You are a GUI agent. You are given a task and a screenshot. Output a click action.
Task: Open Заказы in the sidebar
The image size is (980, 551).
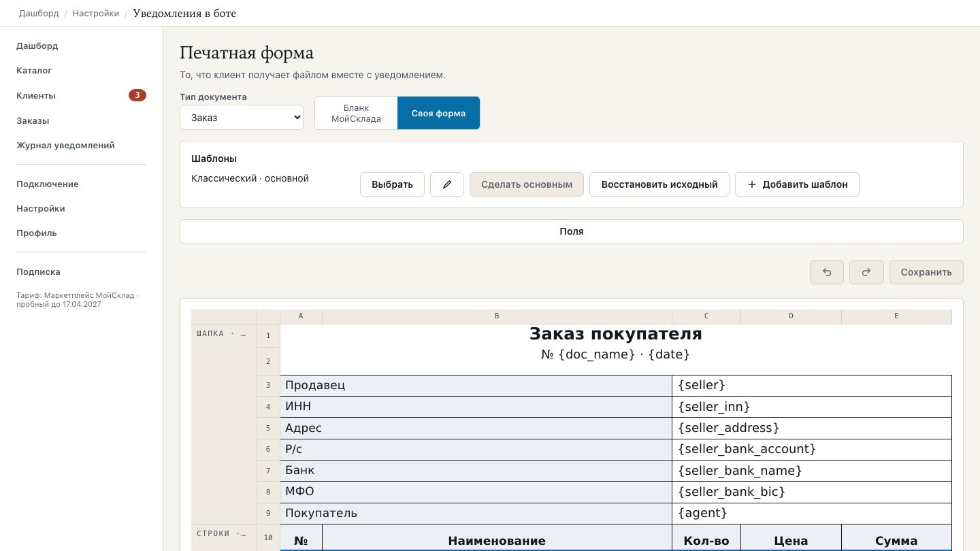[x=33, y=121]
